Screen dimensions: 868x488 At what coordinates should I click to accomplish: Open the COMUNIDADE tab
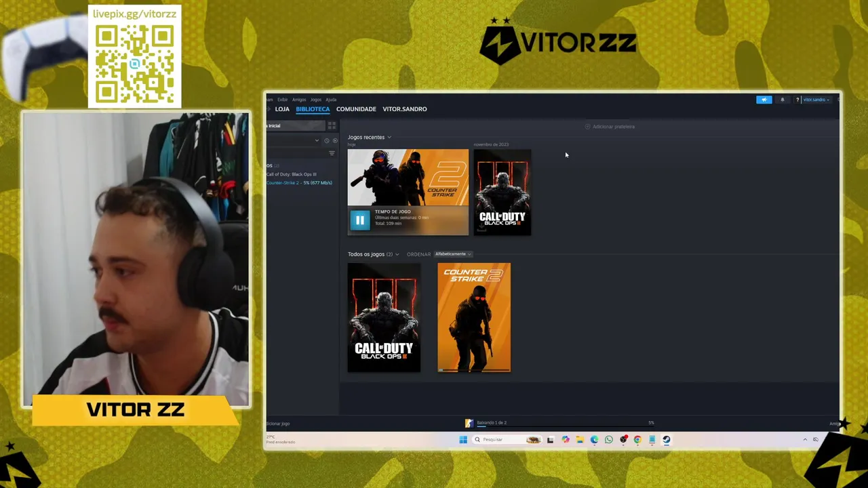pos(356,109)
